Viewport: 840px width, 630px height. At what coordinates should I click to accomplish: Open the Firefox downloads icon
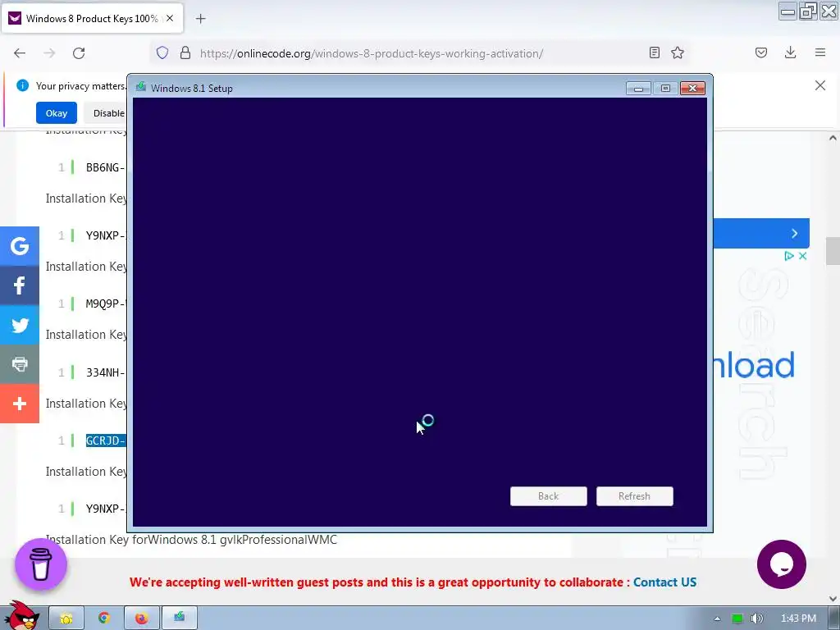[790, 52]
